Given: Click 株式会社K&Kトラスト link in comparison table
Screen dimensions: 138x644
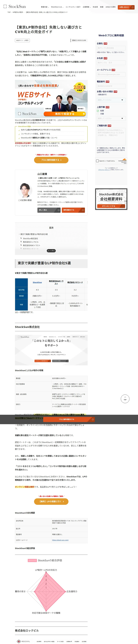Looking at the screenshot, I should coord(56,283).
